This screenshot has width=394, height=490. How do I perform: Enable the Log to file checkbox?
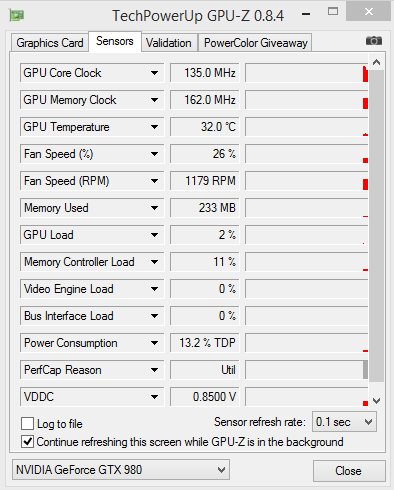coord(27,424)
